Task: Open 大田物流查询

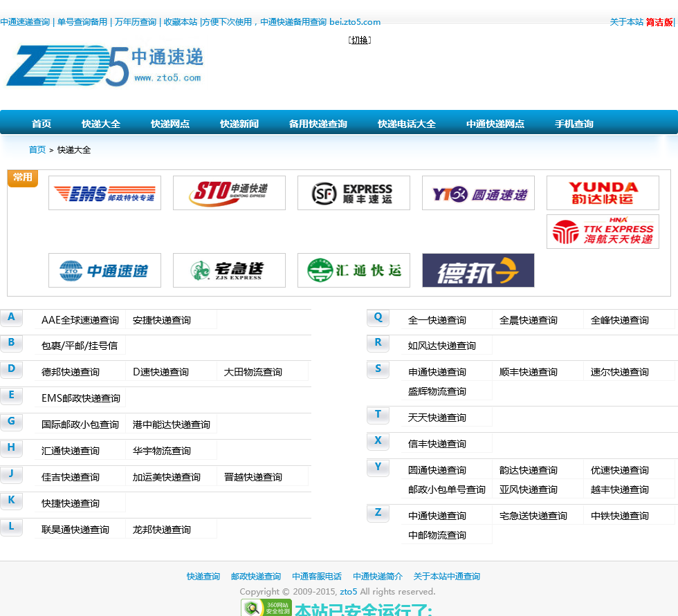Action: [253, 372]
